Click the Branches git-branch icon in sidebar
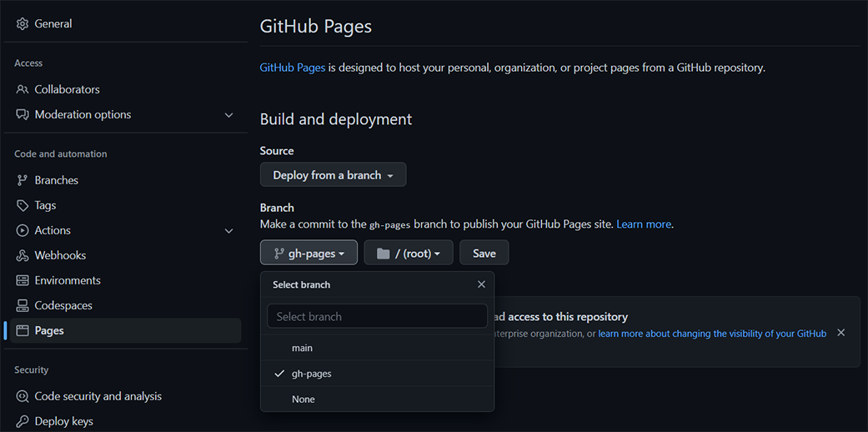 pos(23,180)
